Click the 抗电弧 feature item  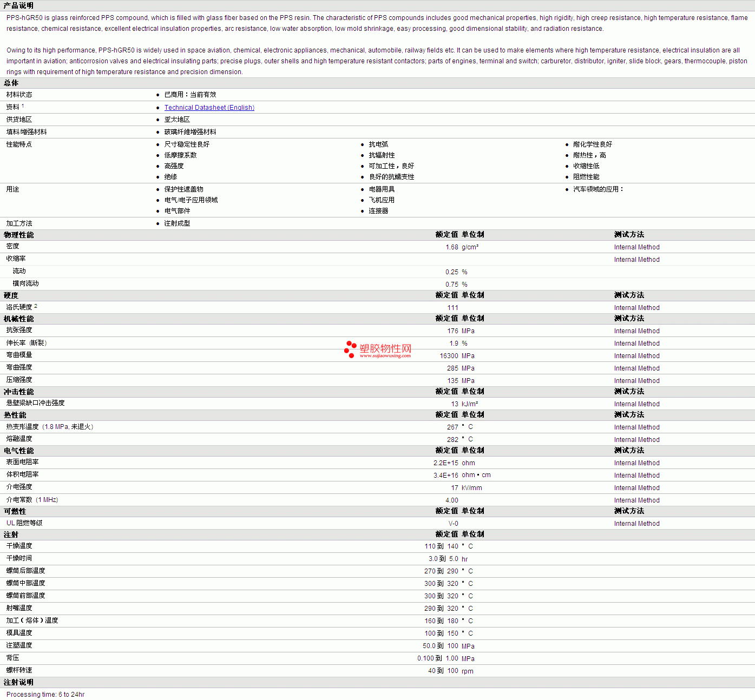[x=378, y=144]
